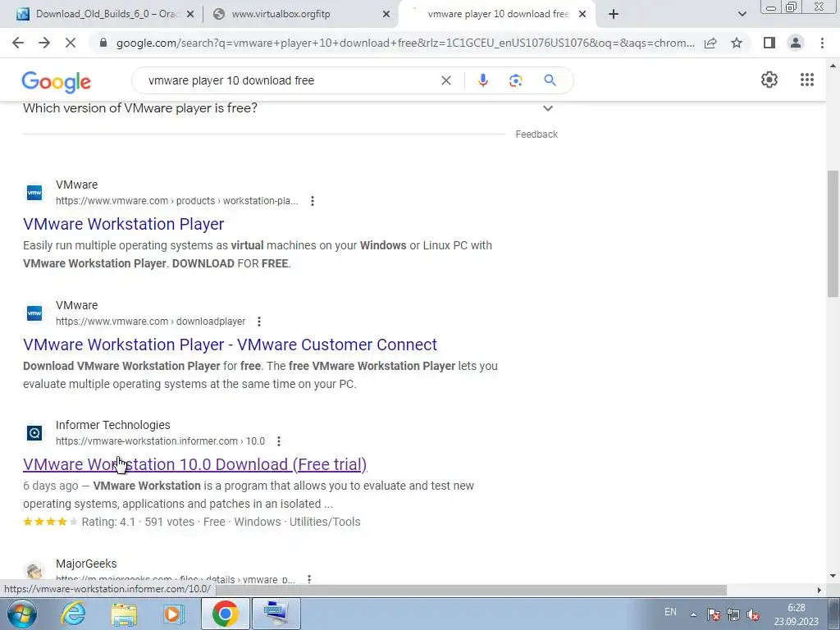The width and height of the screenshot is (840, 630).
Task: Close the Download_Old_Builds_6_0 tab
Action: (x=190, y=15)
